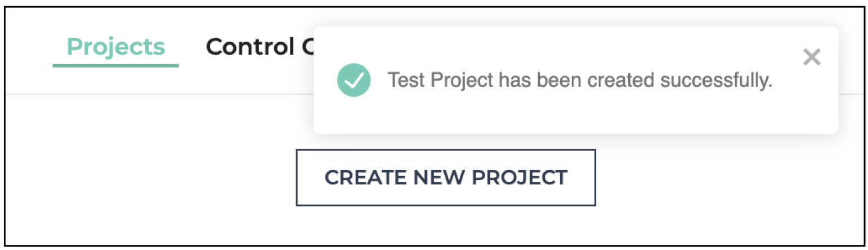
Task: Click the teal success badge beside the message
Action: click(354, 80)
